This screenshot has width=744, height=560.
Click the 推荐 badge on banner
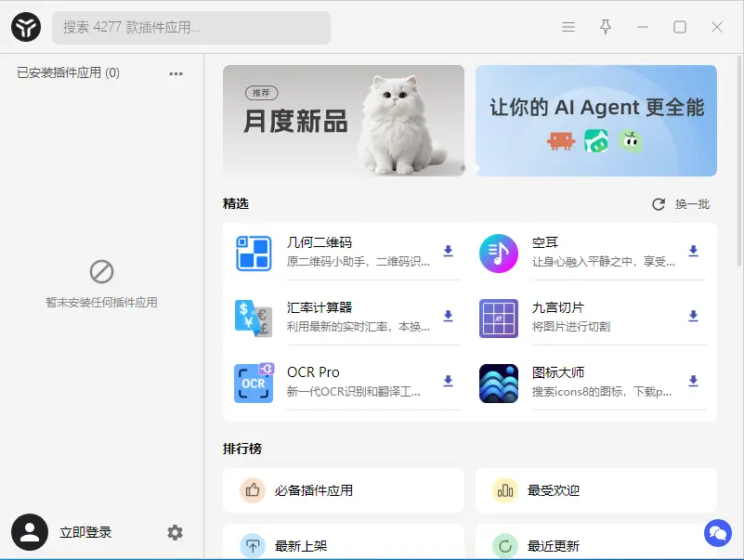click(x=261, y=93)
